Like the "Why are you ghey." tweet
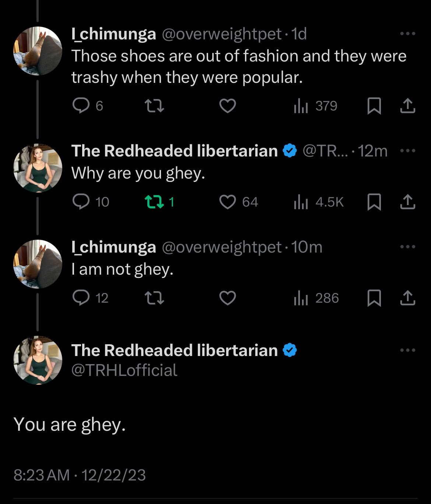Viewport: 431px width, 504px height. (228, 202)
